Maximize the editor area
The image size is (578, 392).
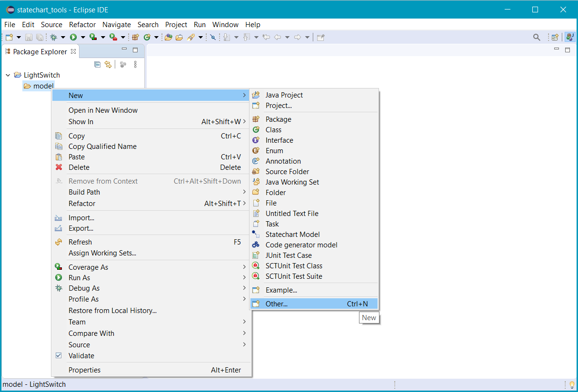pyautogui.click(x=567, y=49)
